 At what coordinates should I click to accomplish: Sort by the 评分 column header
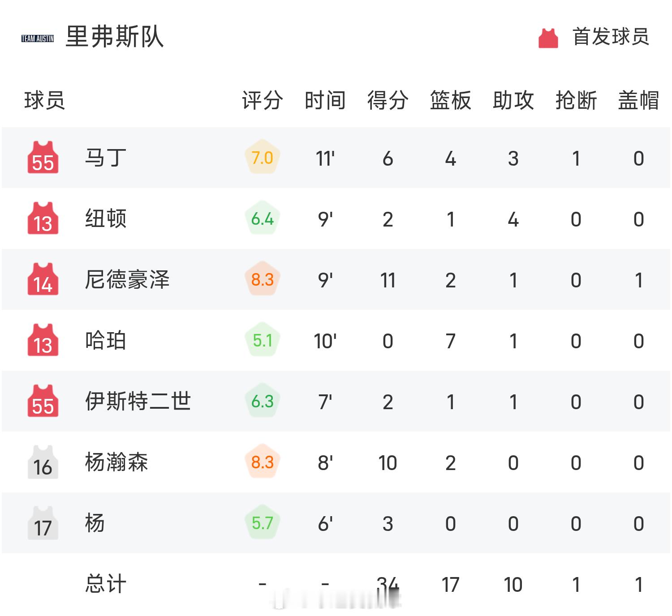pyautogui.click(x=263, y=100)
